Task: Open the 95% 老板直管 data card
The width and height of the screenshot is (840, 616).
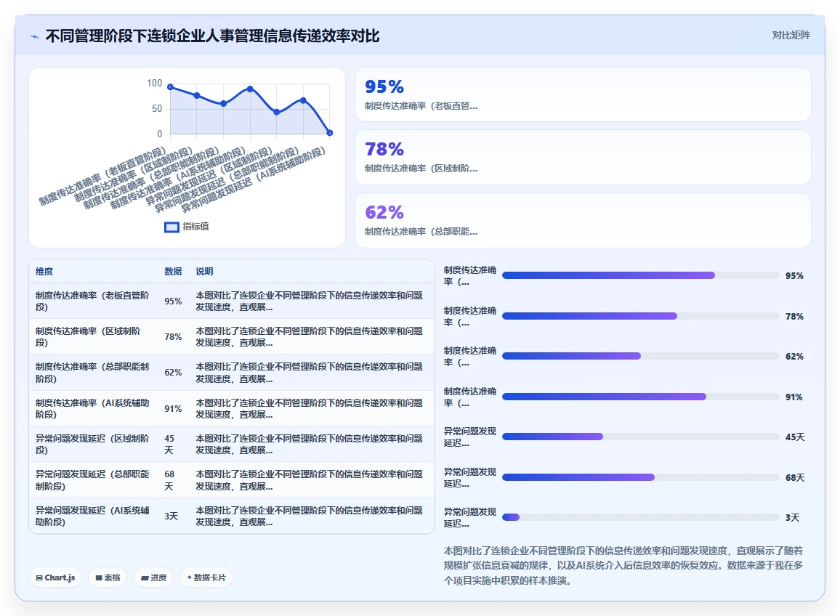Action: point(583,94)
